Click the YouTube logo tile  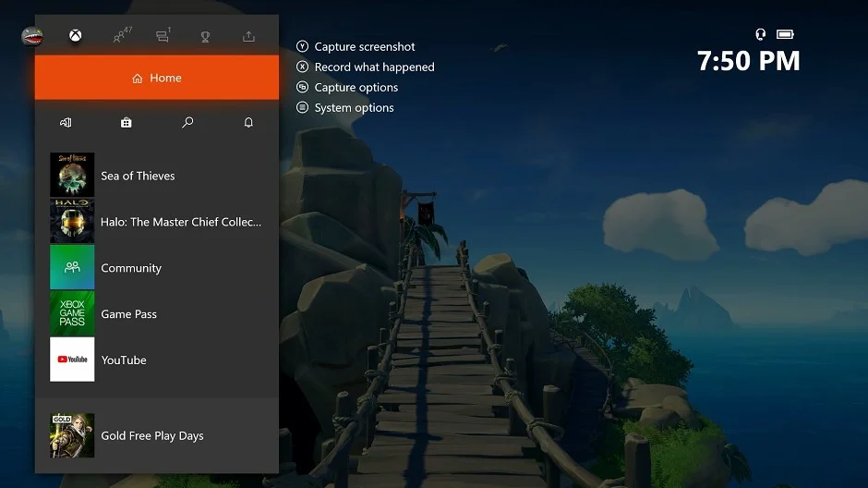coord(72,359)
